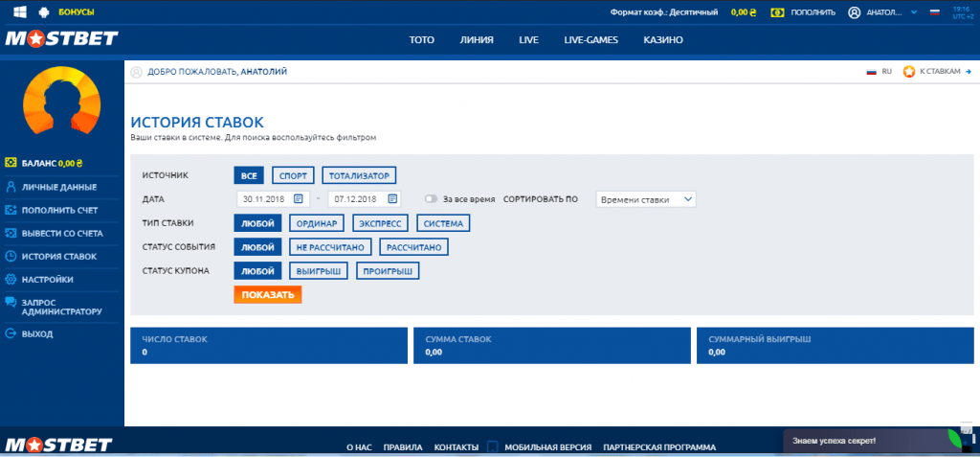980x457 pixels.
Task: Click the green leaf chat widget icon
Action: click(956, 437)
